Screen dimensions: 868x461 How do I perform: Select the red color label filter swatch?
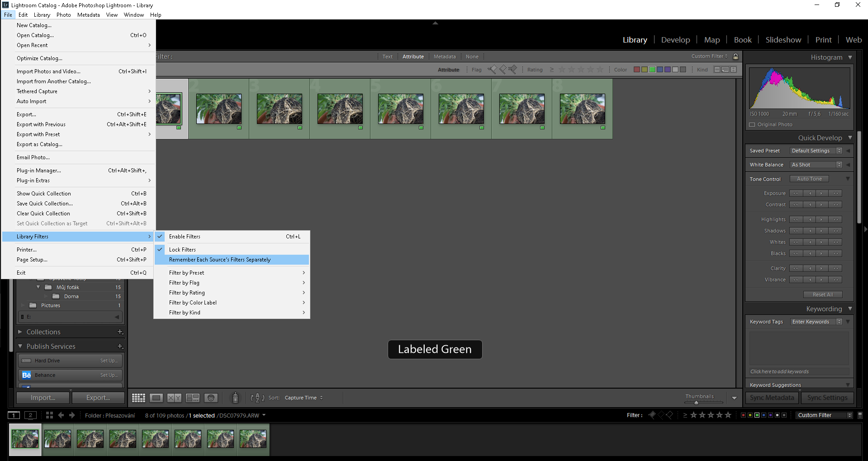tap(637, 70)
